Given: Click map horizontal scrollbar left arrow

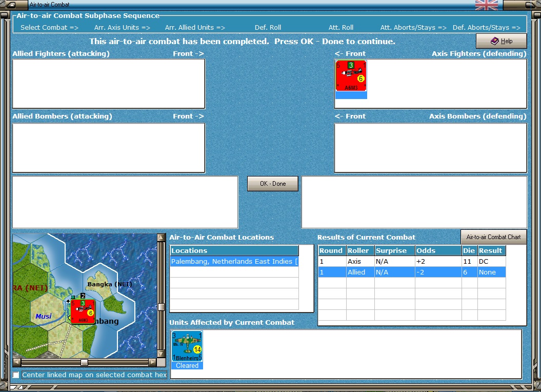Looking at the screenshot, I should pyautogui.click(x=17, y=362).
